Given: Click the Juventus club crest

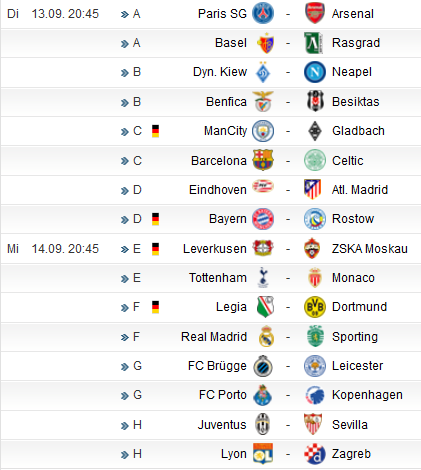Looking at the screenshot, I should 263,424.
